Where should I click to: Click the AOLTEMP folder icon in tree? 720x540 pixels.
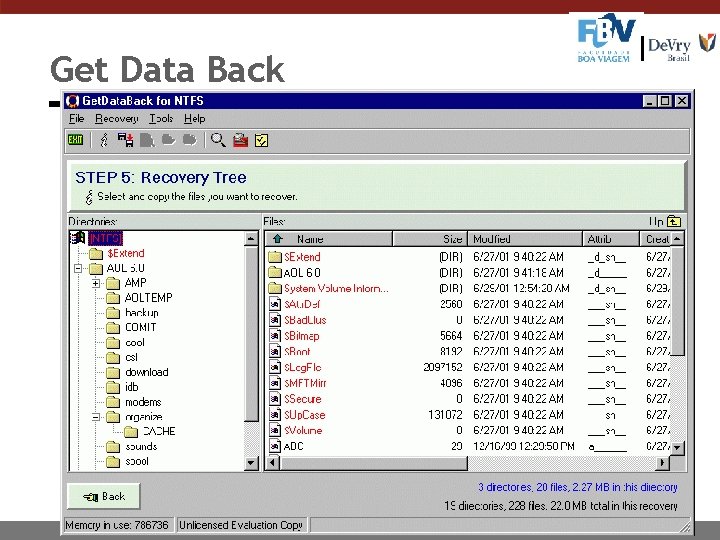[113, 298]
